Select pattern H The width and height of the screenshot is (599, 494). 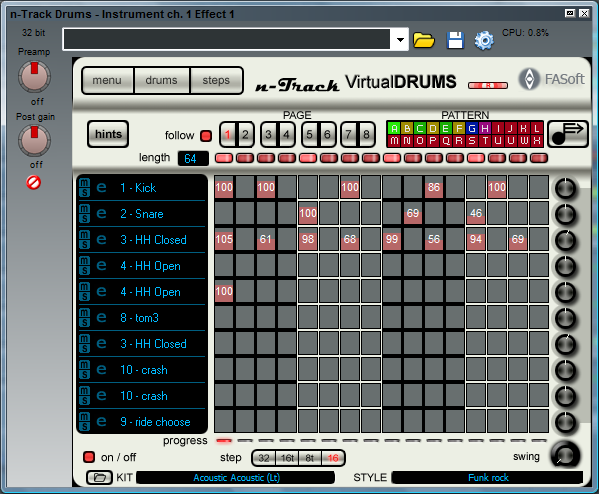[x=485, y=128]
